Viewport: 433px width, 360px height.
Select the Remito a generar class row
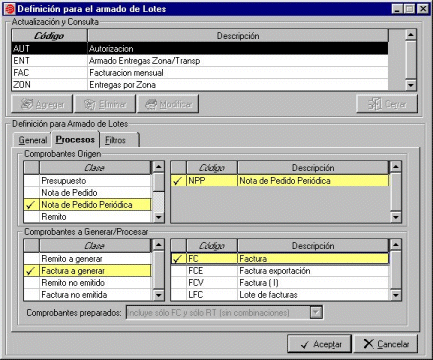click(x=88, y=259)
